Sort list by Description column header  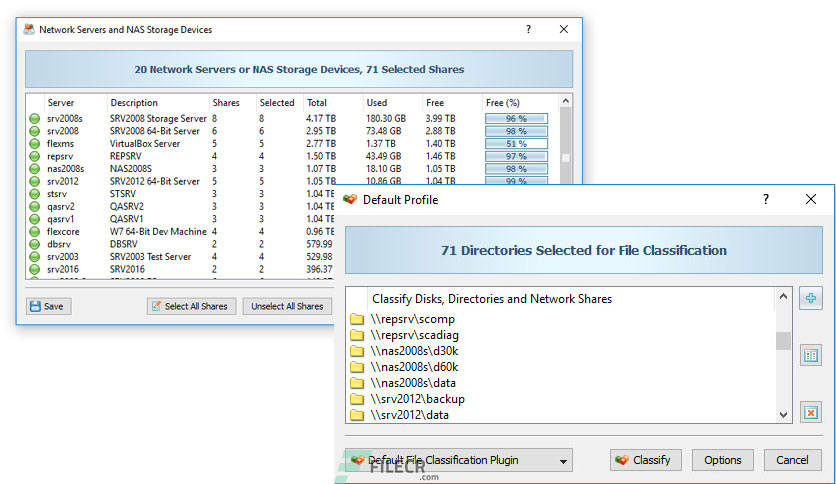click(x=134, y=102)
